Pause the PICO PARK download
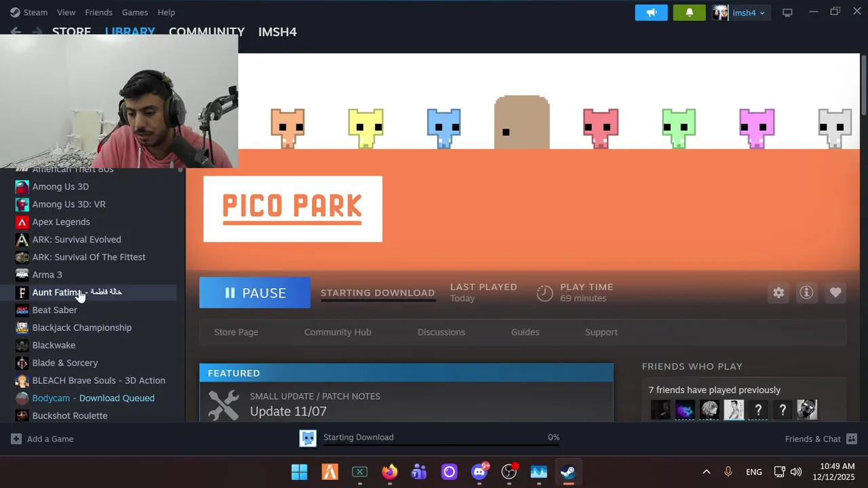This screenshot has width=868, height=488. [x=255, y=293]
